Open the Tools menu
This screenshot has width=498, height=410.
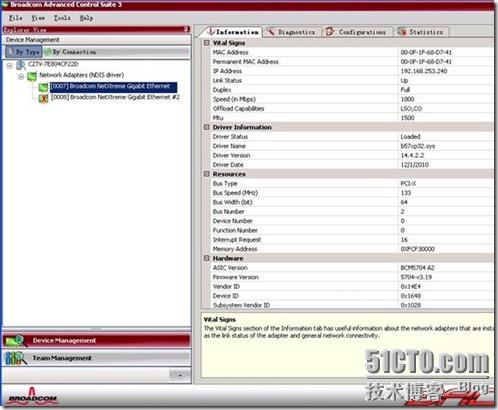point(62,18)
